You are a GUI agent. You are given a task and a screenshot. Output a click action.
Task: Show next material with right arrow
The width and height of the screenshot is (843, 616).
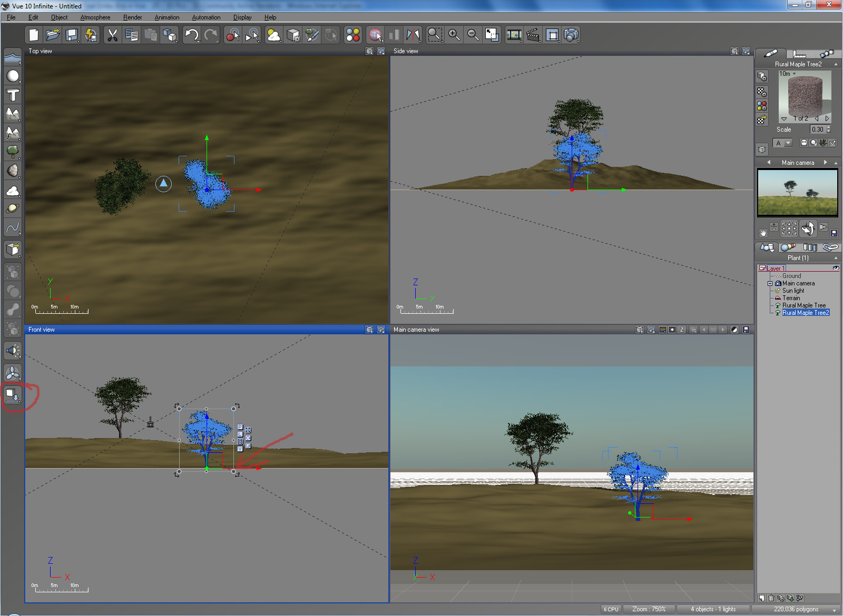pyautogui.click(x=827, y=118)
